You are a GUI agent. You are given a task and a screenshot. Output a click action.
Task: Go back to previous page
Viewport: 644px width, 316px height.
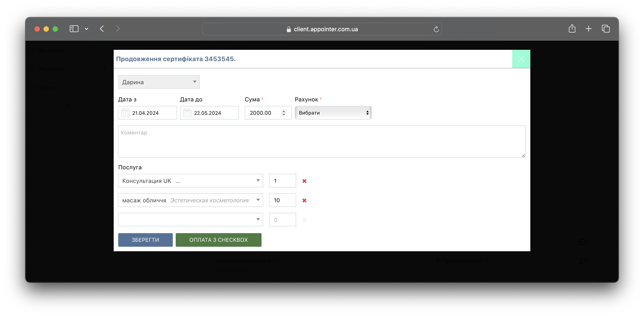point(102,29)
